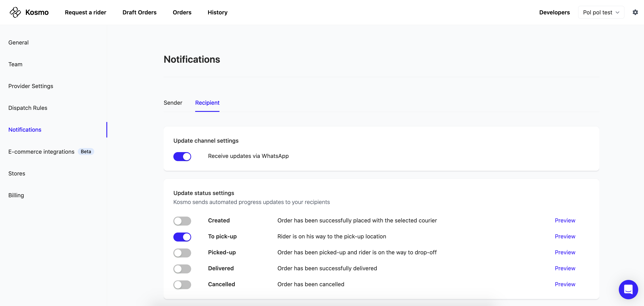Image resolution: width=644 pixels, height=306 pixels.
Task: Navigate to Billing settings
Action: click(16, 195)
